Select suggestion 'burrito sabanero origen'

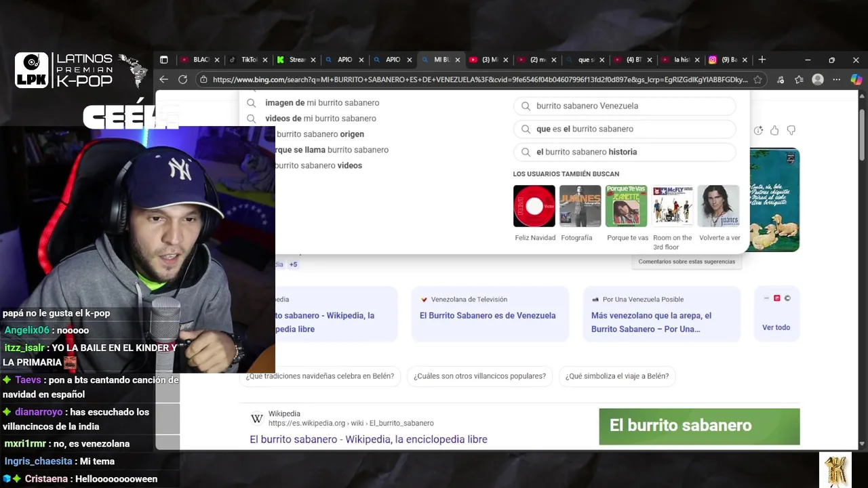[x=320, y=134]
